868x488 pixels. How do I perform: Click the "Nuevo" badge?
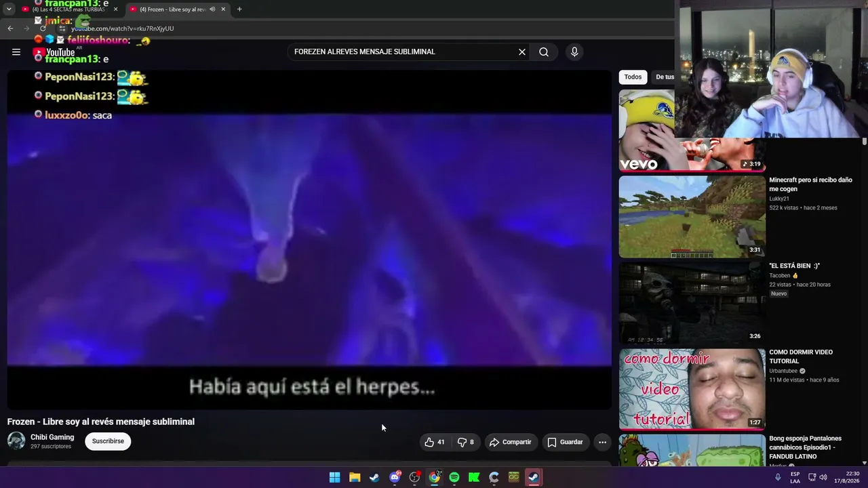click(779, 293)
